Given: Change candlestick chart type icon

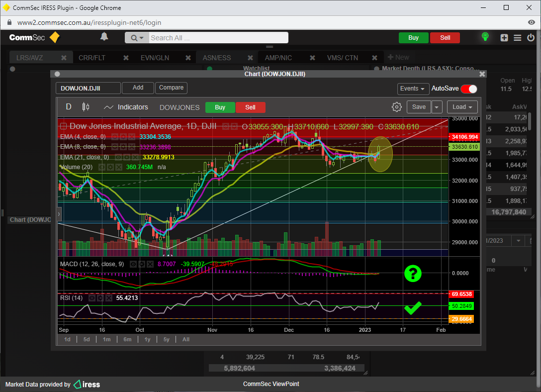Looking at the screenshot, I should [x=86, y=107].
